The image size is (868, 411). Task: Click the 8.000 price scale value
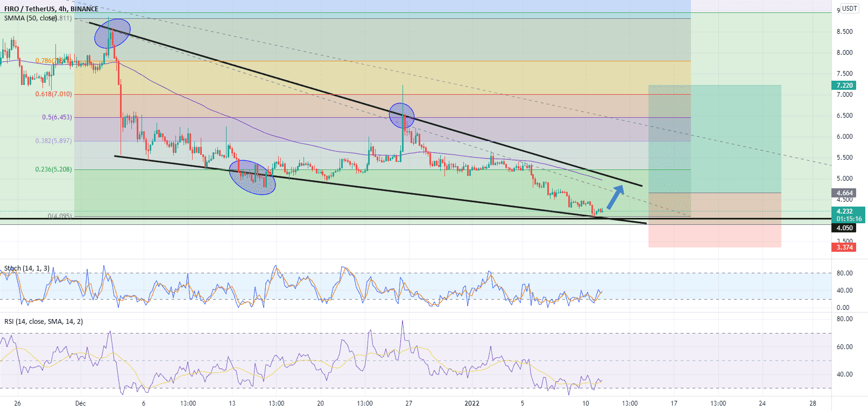click(x=844, y=52)
